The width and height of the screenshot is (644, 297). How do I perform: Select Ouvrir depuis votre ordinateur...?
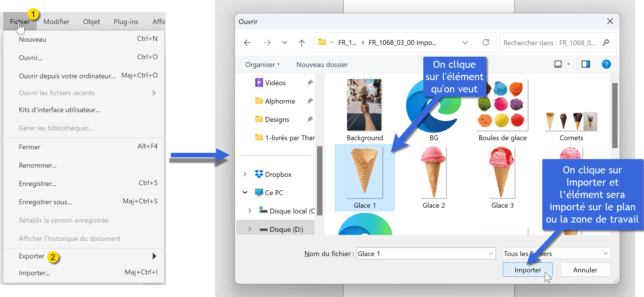[x=84, y=76]
